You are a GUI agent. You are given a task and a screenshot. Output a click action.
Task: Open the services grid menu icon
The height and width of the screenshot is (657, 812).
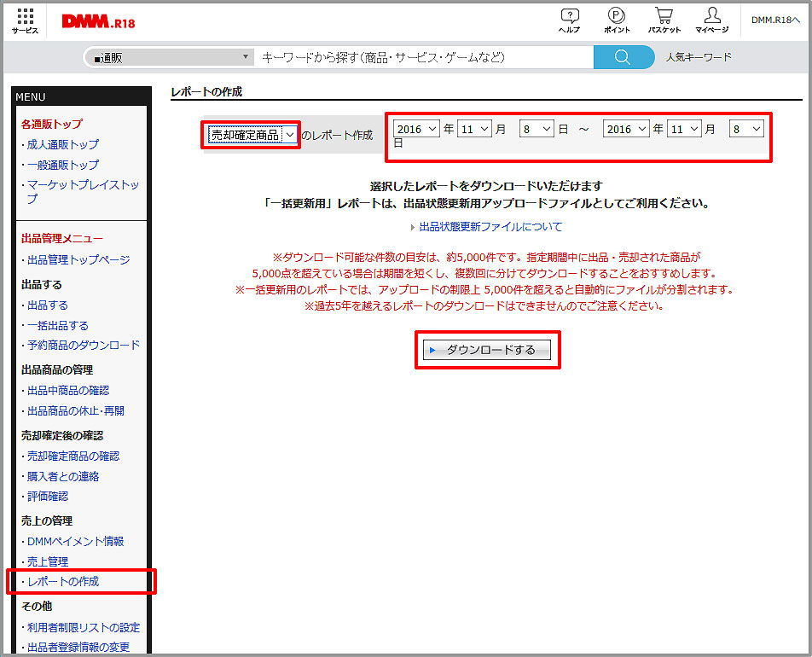pyautogui.click(x=25, y=20)
